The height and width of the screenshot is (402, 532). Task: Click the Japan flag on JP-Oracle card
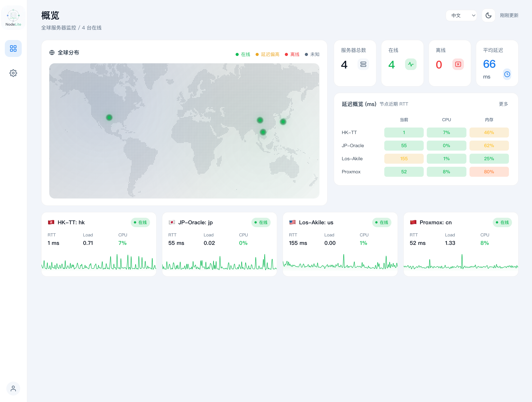point(172,222)
